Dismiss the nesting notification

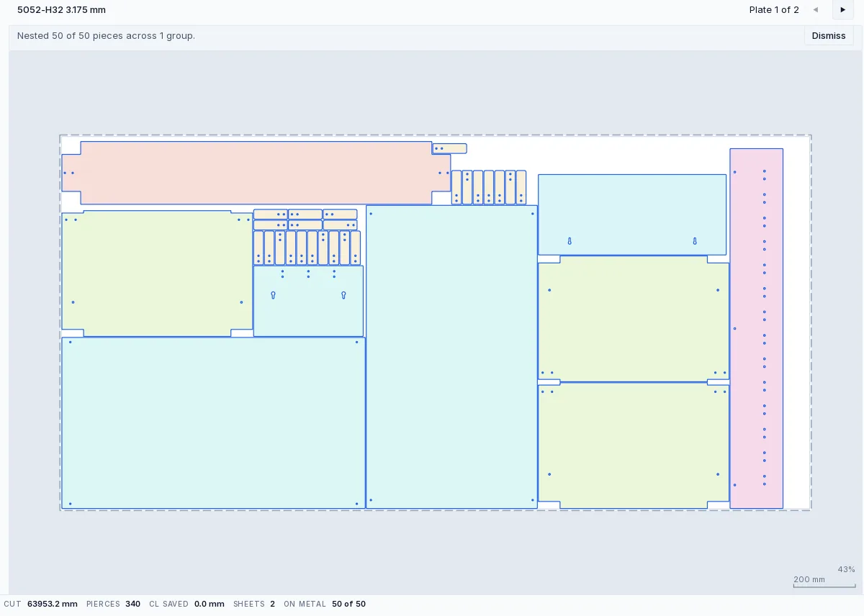click(x=829, y=36)
